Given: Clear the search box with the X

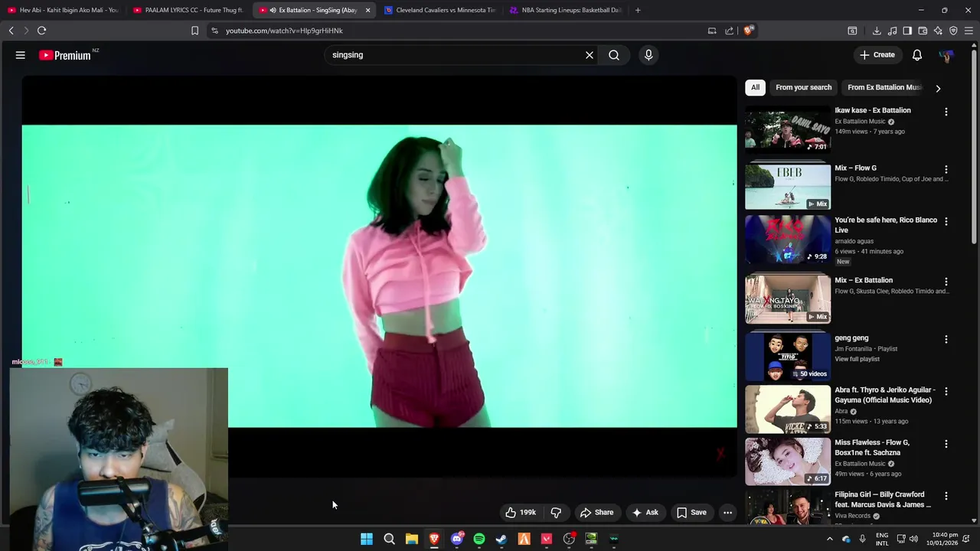Looking at the screenshot, I should (590, 55).
